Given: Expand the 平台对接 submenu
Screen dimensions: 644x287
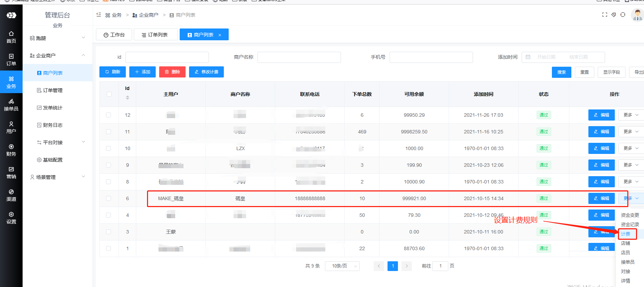Looking at the screenshot, I should [58, 142].
